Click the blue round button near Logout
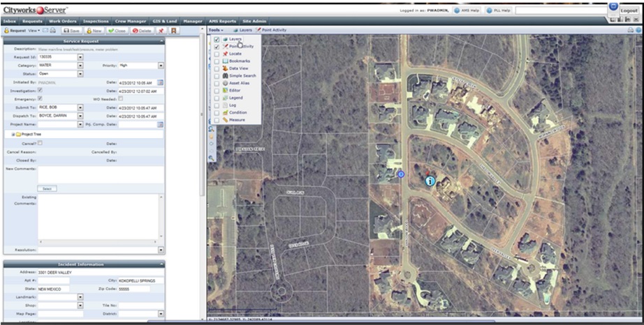 point(613,6)
